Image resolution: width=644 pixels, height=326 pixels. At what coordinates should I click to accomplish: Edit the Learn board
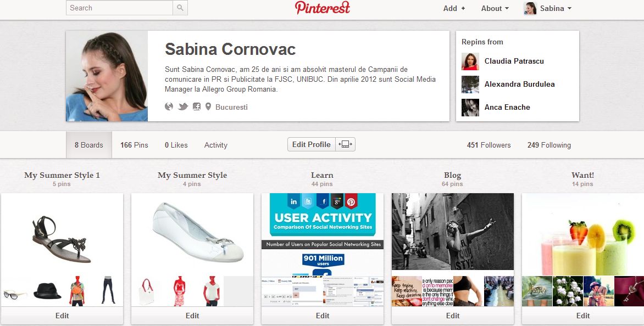point(323,316)
